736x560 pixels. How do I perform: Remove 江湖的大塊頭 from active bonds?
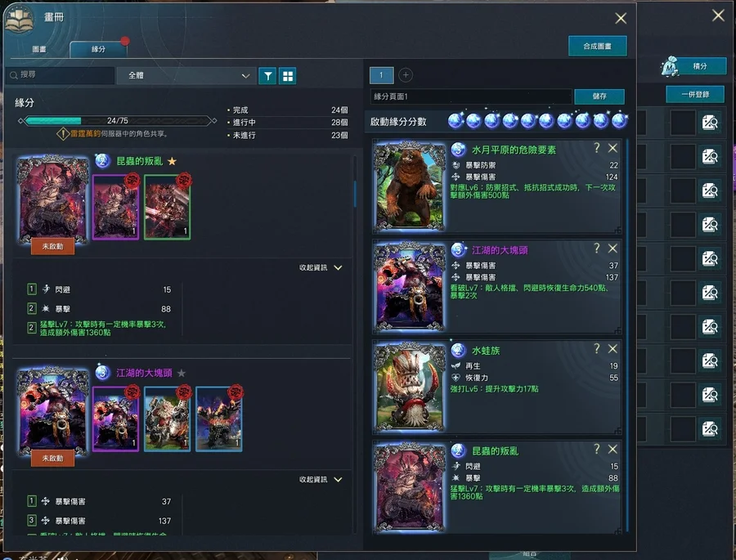pos(613,249)
